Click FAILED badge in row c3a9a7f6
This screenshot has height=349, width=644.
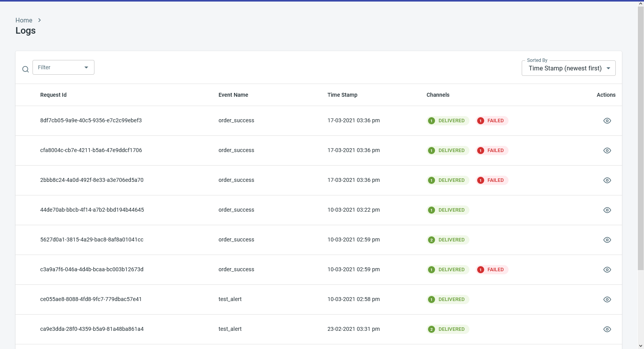click(492, 270)
